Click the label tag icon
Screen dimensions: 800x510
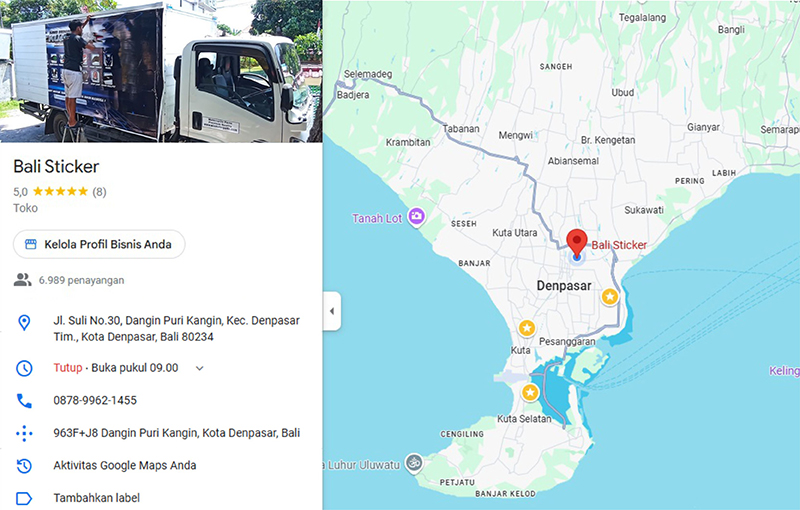[24, 498]
